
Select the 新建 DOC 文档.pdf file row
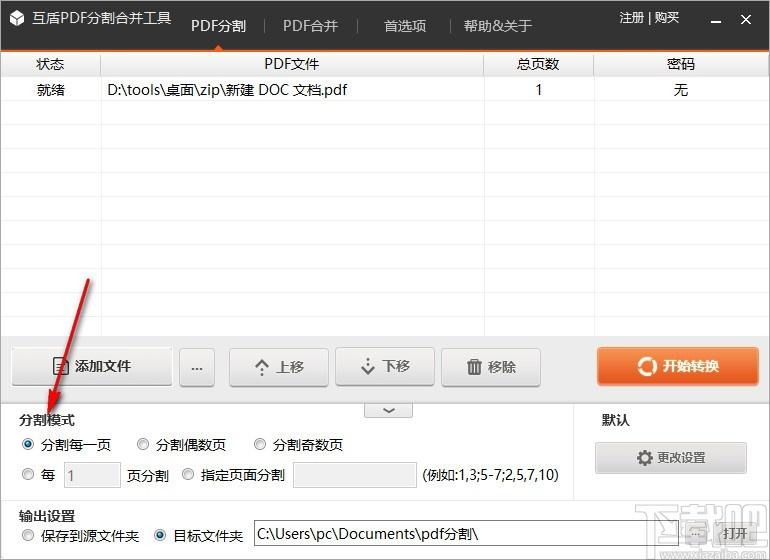point(385,89)
